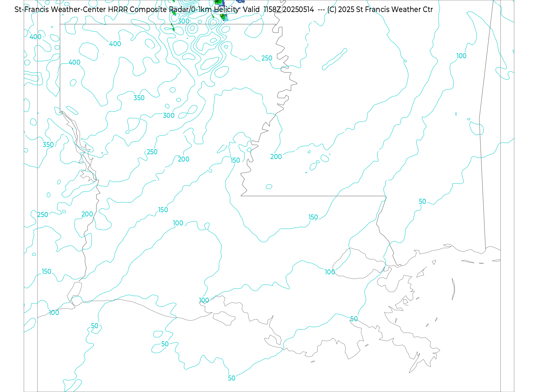This screenshot has height=392, width=538.
Task: Click the 400 contour label nearest the left map edge
Action: click(x=35, y=37)
